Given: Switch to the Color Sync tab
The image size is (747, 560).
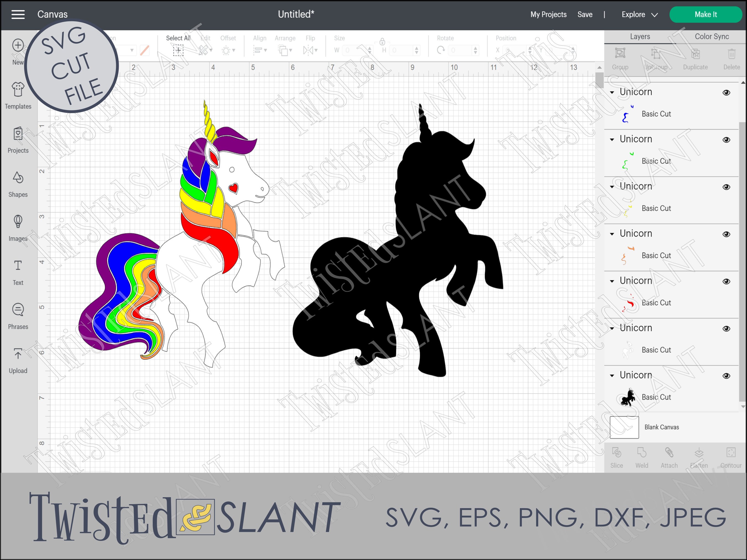Looking at the screenshot, I should [x=712, y=37].
